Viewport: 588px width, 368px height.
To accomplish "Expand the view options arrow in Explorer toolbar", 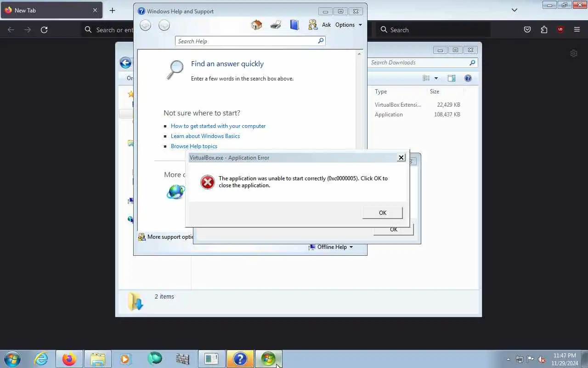I will pyautogui.click(x=436, y=78).
